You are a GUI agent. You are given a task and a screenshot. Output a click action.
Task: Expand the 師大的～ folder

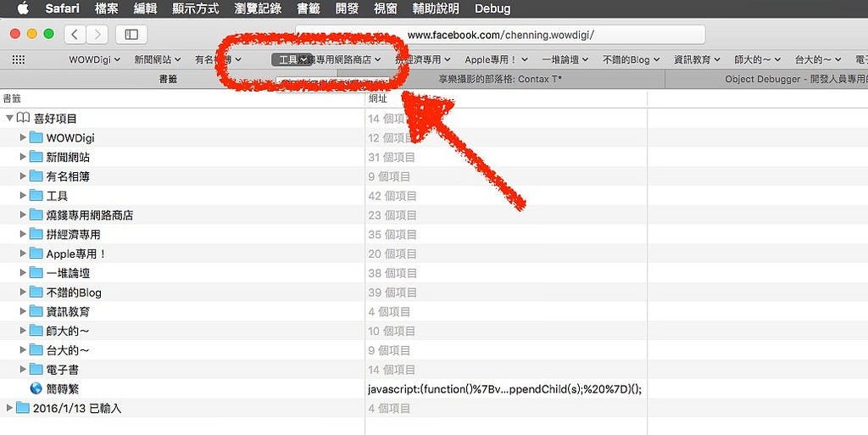(x=23, y=331)
